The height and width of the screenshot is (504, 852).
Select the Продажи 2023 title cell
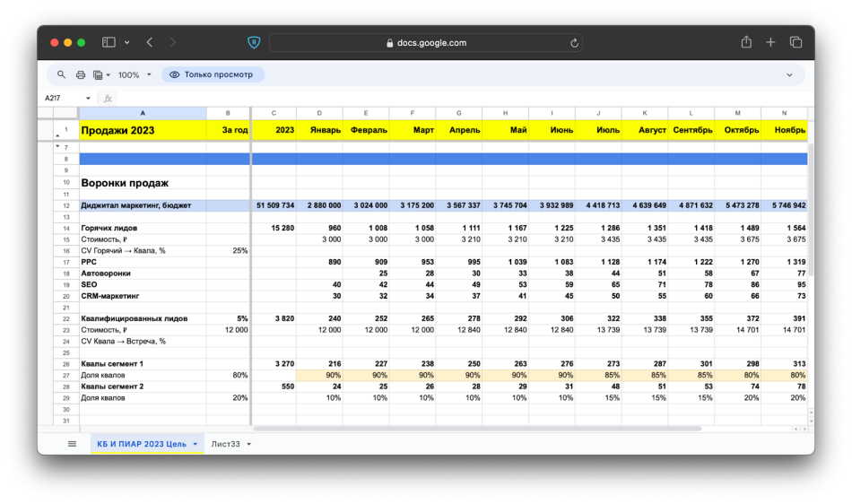pyautogui.click(x=143, y=130)
